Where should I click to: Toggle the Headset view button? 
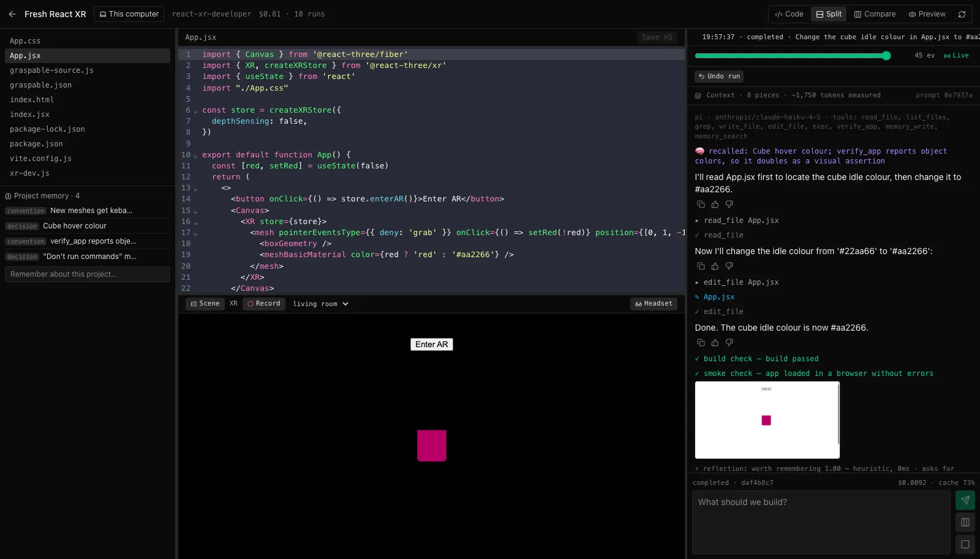coord(654,304)
